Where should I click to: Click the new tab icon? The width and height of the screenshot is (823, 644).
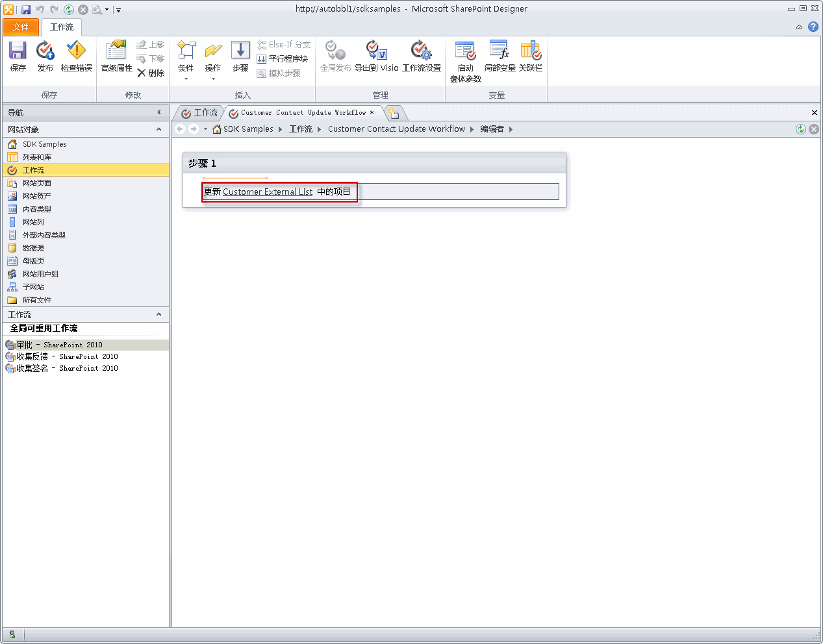coord(394,114)
